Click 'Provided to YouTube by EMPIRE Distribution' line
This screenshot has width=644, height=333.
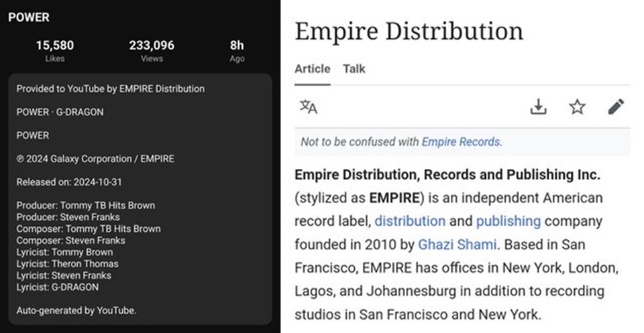click(x=111, y=89)
